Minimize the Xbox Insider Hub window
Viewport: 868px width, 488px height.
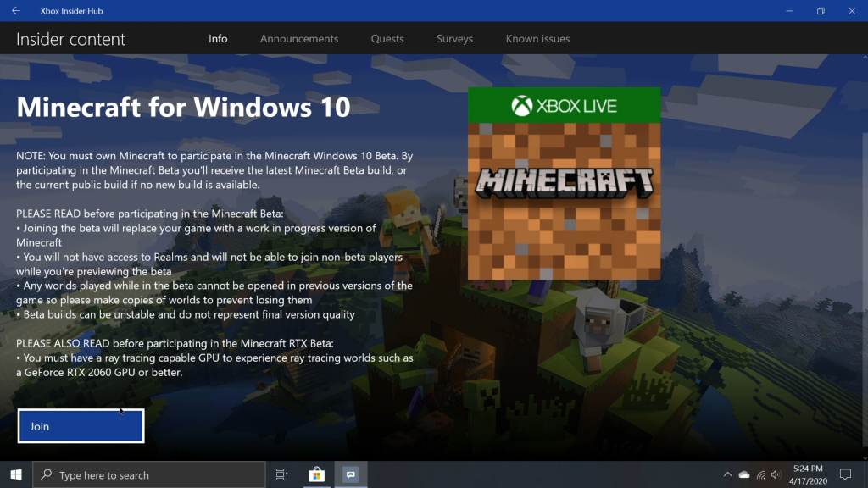coord(790,10)
